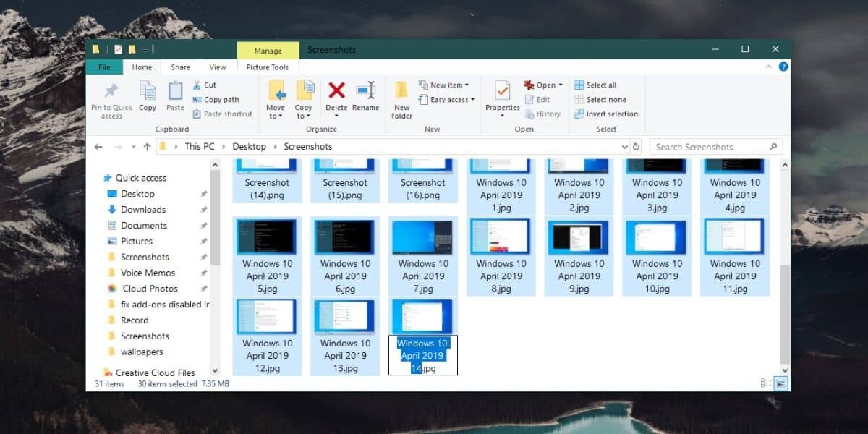
Task: Switch to details view toggle in status bar
Action: [766, 383]
